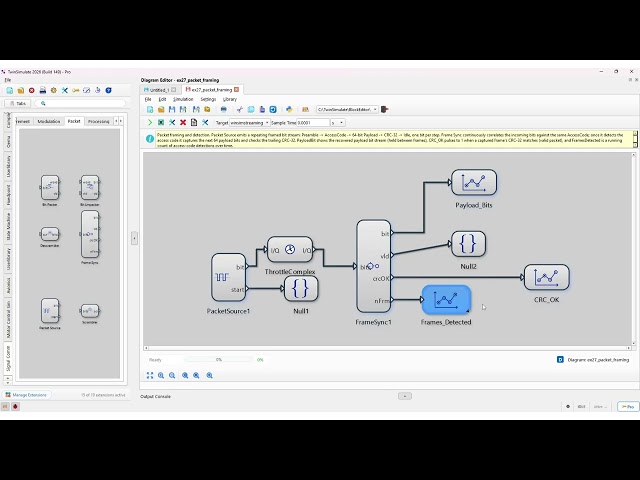The width and height of the screenshot is (640, 480).
Task: Switch to the Modulation library tab
Action: click(49, 121)
